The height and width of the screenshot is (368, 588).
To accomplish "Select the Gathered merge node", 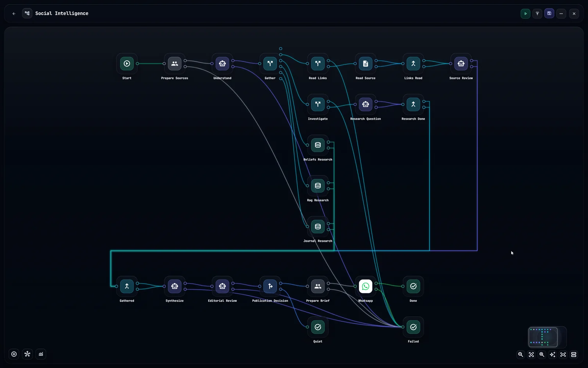I will (127, 286).
